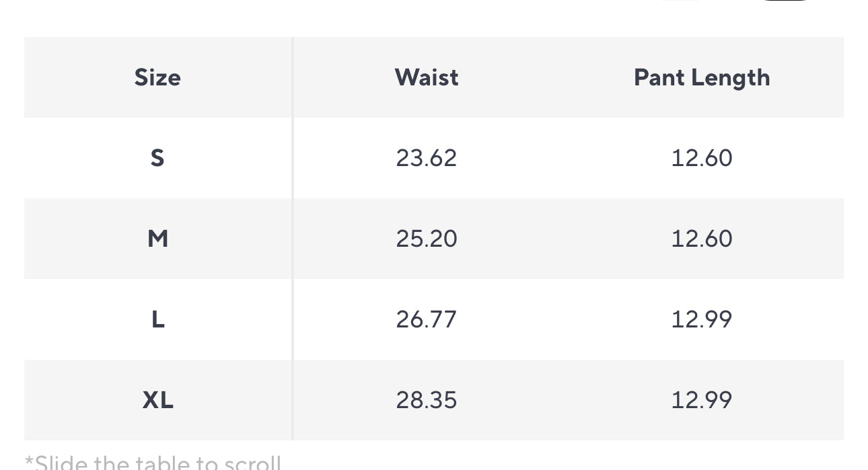Select size XL in the table
The height and width of the screenshot is (470, 868).
click(157, 400)
